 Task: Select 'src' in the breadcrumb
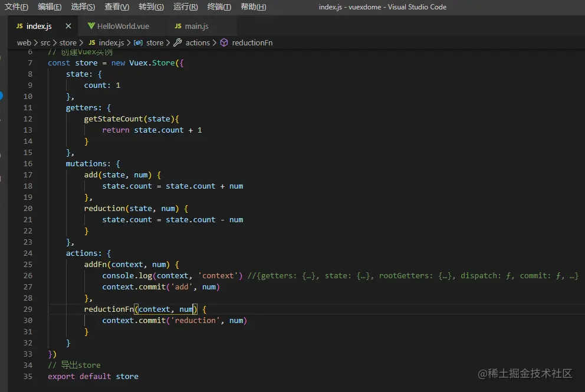45,43
